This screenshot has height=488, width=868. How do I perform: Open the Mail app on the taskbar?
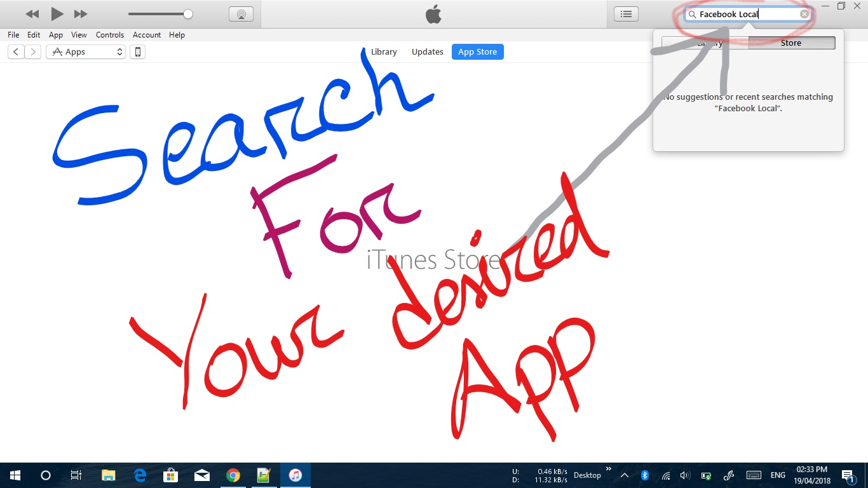(x=202, y=475)
